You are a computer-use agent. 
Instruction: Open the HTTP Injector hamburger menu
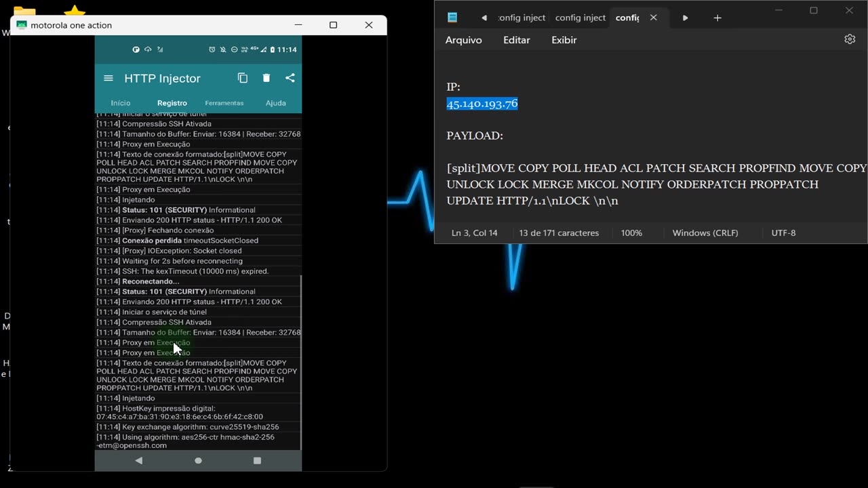(x=108, y=78)
